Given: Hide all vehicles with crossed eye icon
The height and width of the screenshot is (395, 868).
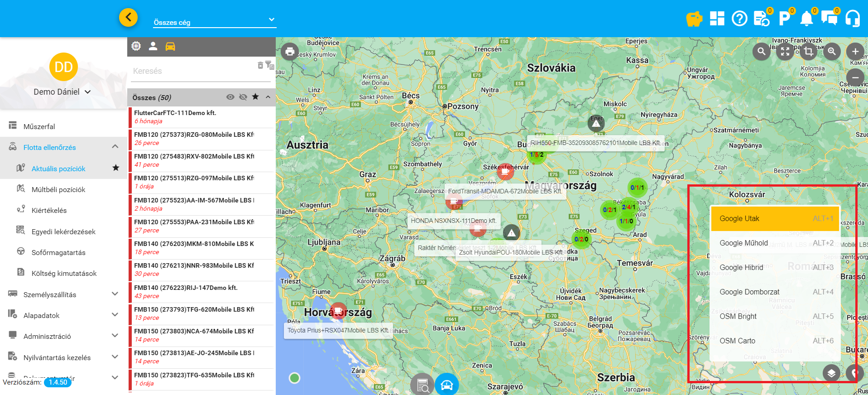Looking at the screenshot, I should (x=243, y=97).
